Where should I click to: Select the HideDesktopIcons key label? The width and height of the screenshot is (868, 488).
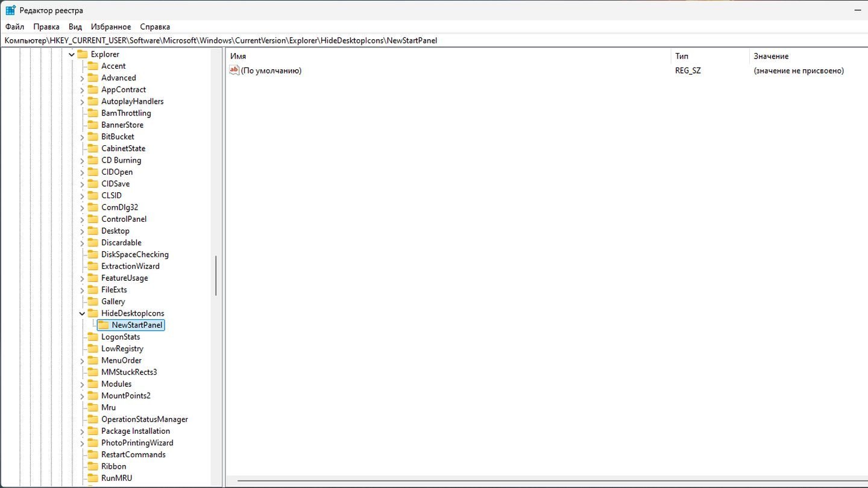(x=133, y=313)
